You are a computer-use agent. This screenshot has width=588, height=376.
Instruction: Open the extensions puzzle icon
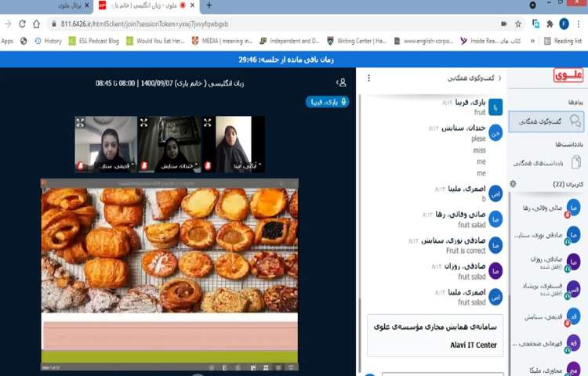point(550,24)
